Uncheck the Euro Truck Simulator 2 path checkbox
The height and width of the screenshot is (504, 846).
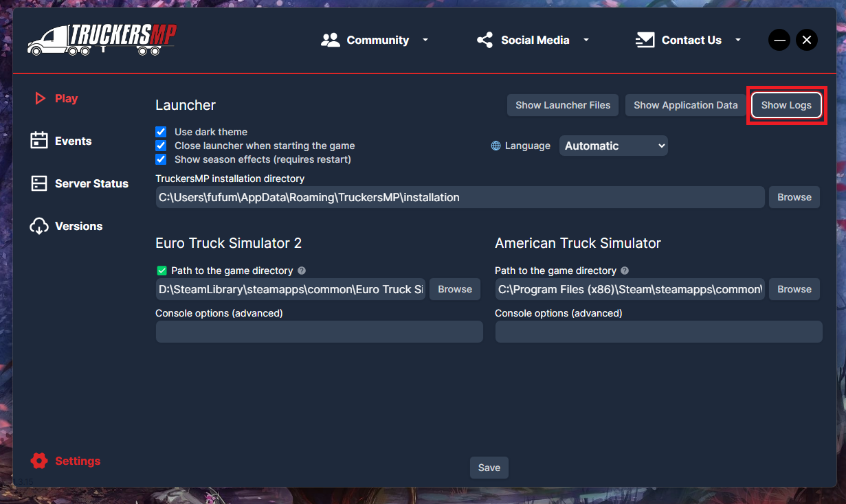pos(162,271)
